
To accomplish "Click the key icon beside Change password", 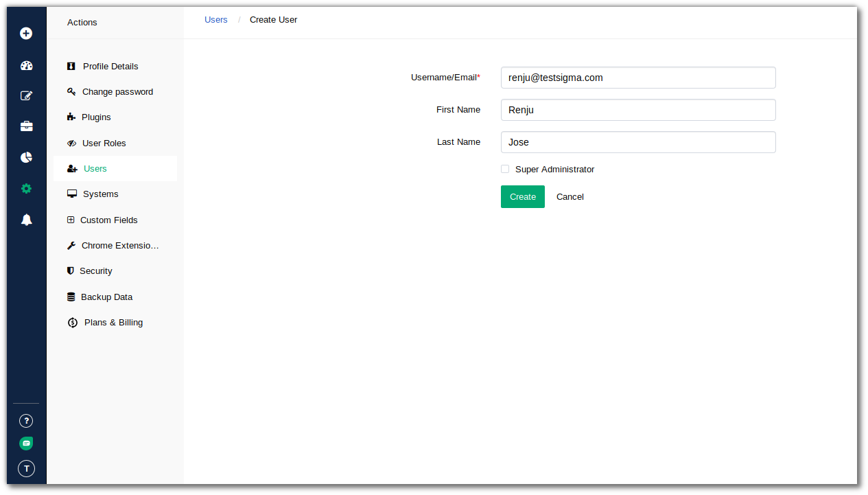I will pos(71,91).
